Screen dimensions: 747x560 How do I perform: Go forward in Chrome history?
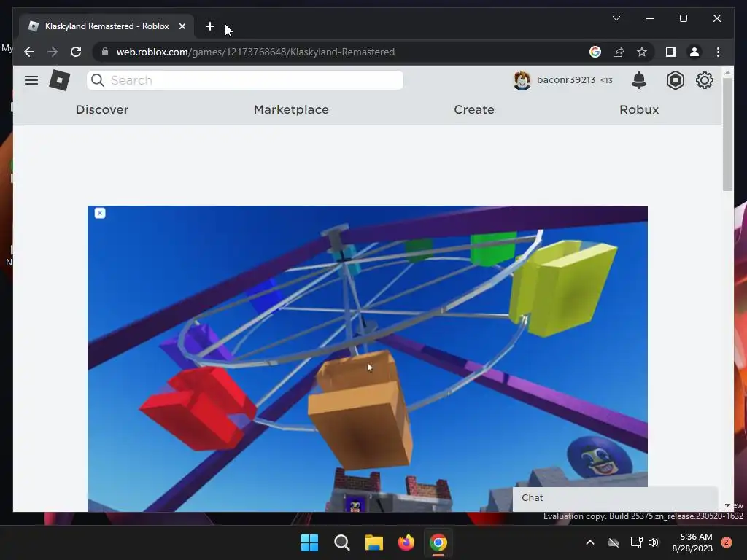tap(53, 52)
